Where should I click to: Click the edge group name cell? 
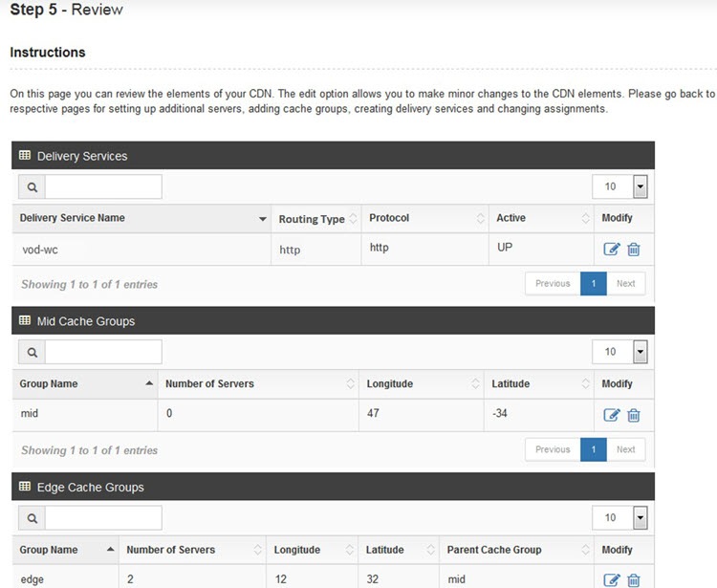tap(66, 577)
